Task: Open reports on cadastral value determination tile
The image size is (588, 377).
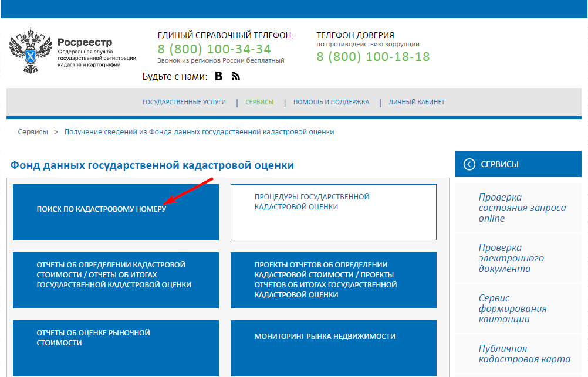Action: (115, 280)
